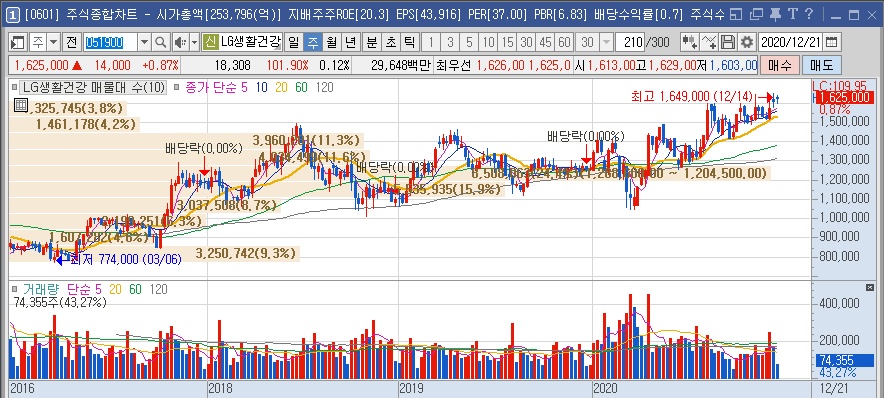The width and height of the screenshot is (884, 398).
Task: Click the 최고 1,649,000 (12/14) label
Action: pyautogui.click(x=691, y=97)
